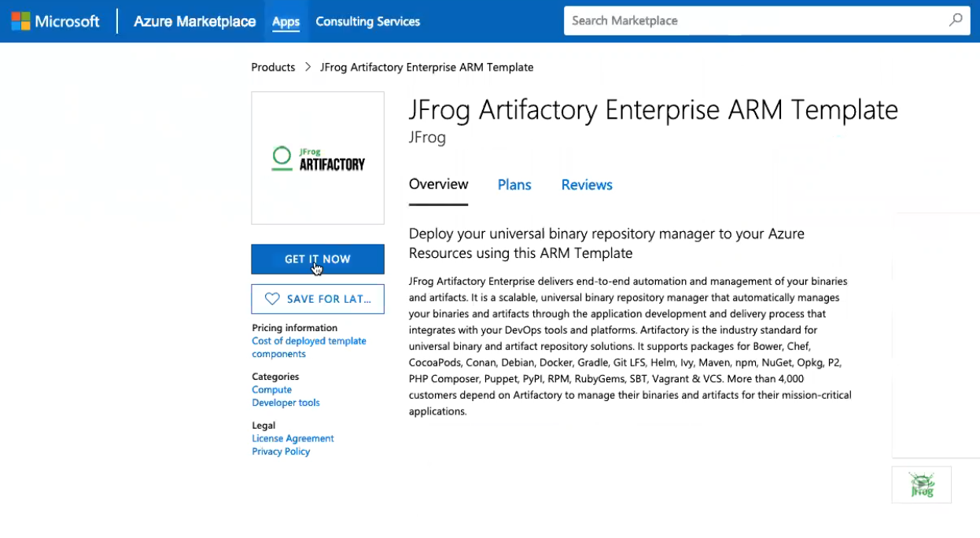The image size is (980, 538).
Task: Switch to the Plans tab
Action: [x=514, y=184]
